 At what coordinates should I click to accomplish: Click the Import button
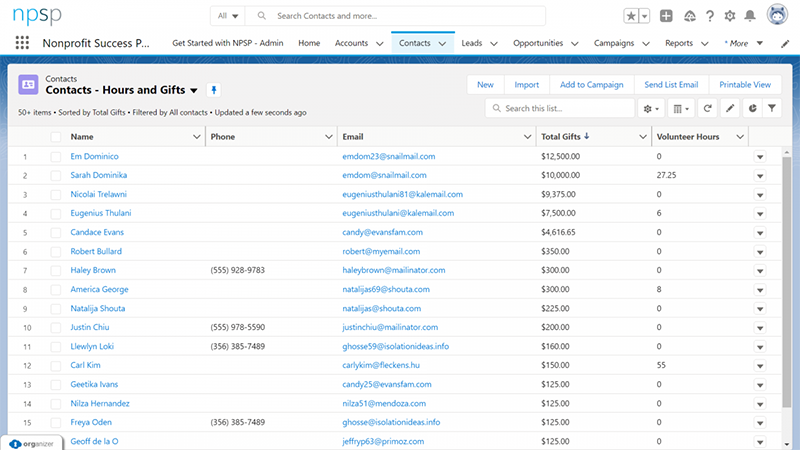pos(527,85)
